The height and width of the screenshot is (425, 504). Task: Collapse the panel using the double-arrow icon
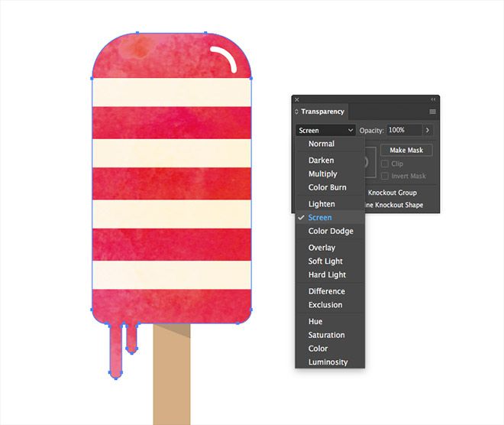click(433, 99)
